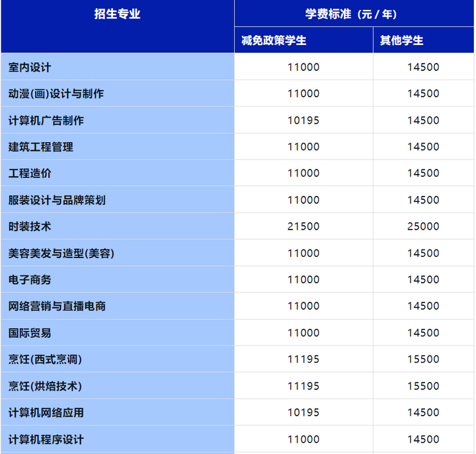The image size is (476, 454).
Task: Select the 服装设计与品牌策划 major cell
Action: tap(57, 200)
